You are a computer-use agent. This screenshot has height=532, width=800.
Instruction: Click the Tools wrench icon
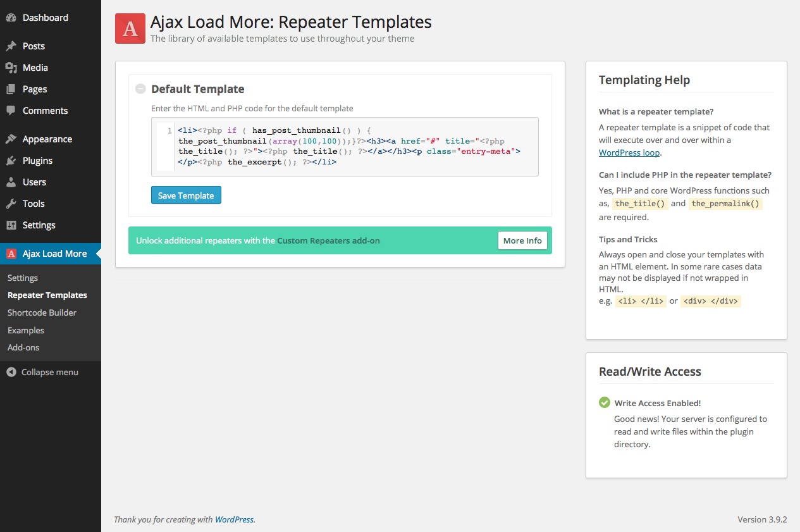(11, 204)
